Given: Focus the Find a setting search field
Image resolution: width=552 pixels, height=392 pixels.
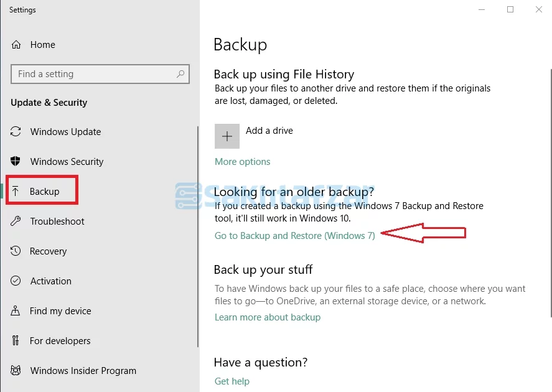Looking at the screenshot, I should coord(93,74).
